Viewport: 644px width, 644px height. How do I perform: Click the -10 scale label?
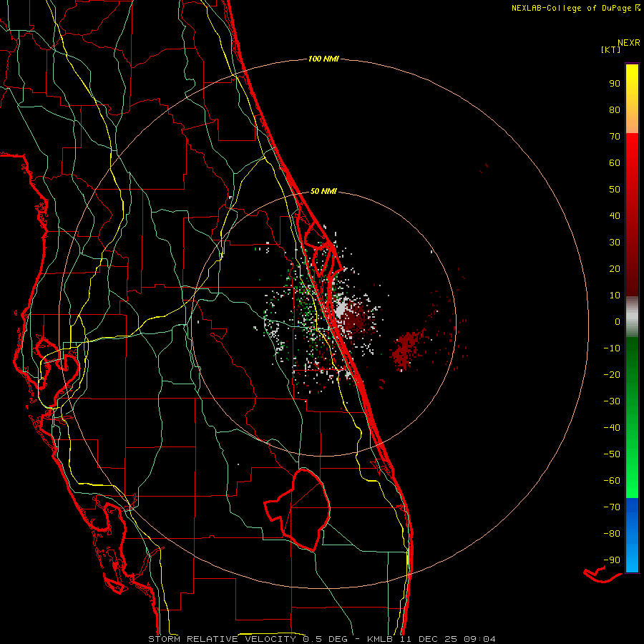click(612, 348)
